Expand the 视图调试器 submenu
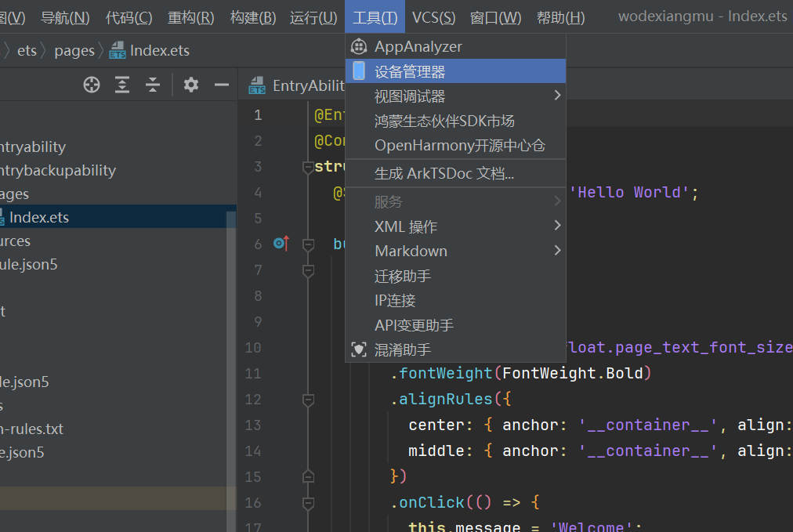 tap(455, 96)
